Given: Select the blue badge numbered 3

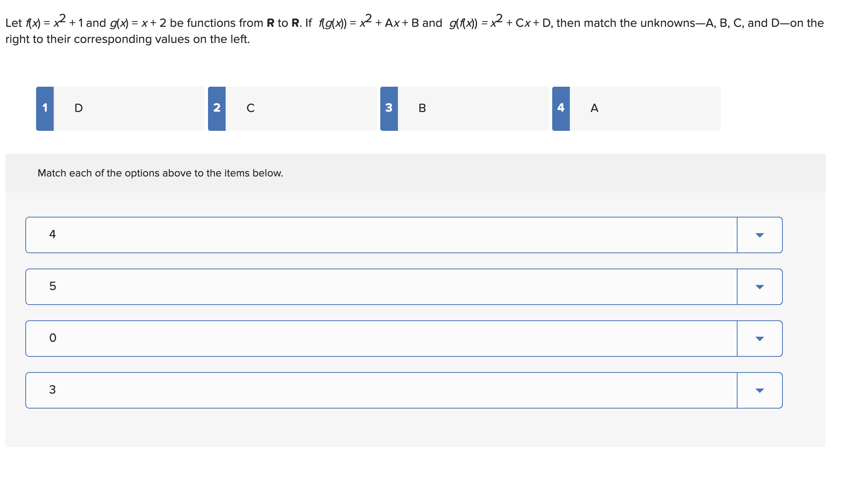Looking at the screenshot, I should [x=389, y=108].
